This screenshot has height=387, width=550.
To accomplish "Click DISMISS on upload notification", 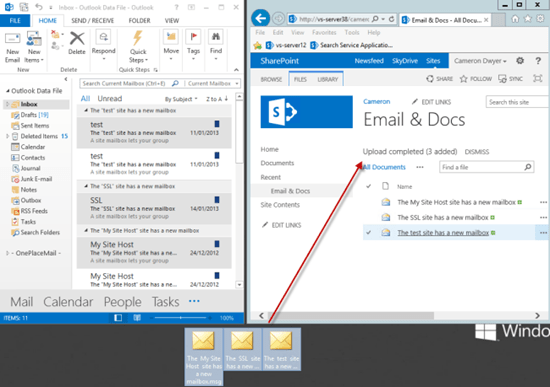I will pyautogui.click(x=477, y=152).
